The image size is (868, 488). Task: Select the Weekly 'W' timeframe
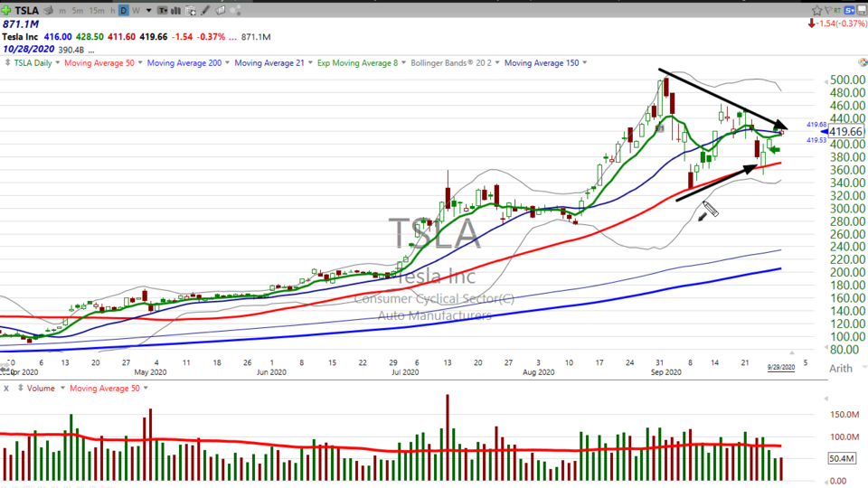click(136, 11)
